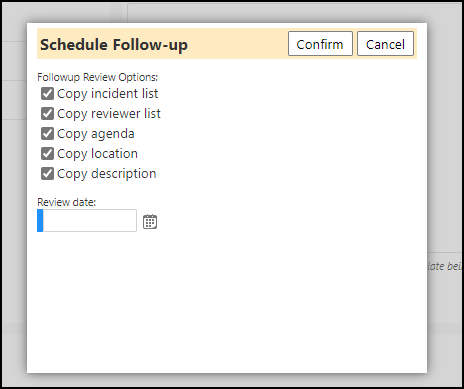This screenshot has width=464, height=389.
Task: Click the italic text behind the dialog
Action: tap(445, 266)
